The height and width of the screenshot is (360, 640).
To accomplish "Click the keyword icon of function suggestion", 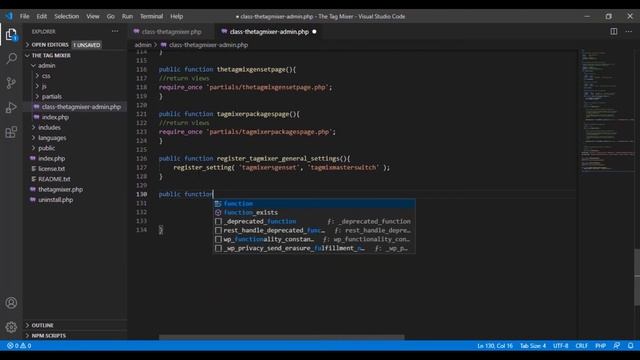I will tap(218, 203).
